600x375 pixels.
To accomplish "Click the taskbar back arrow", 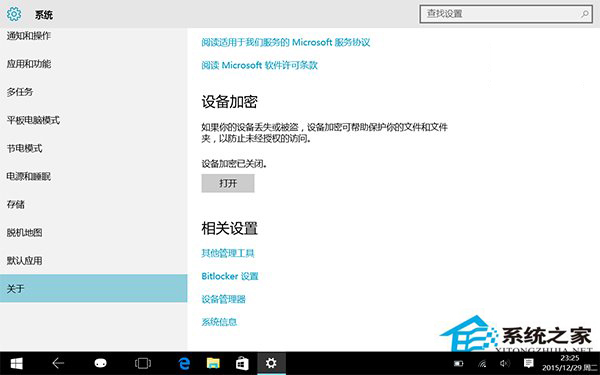I will 58,363.
